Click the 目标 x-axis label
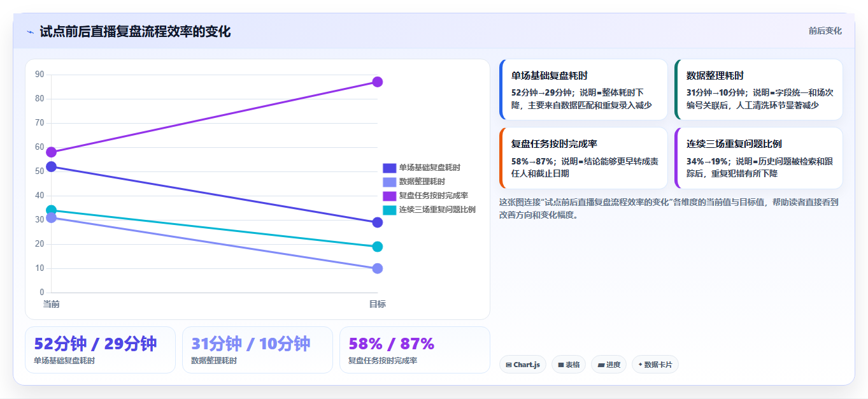868x399 pixels. (x=378, y=304)
